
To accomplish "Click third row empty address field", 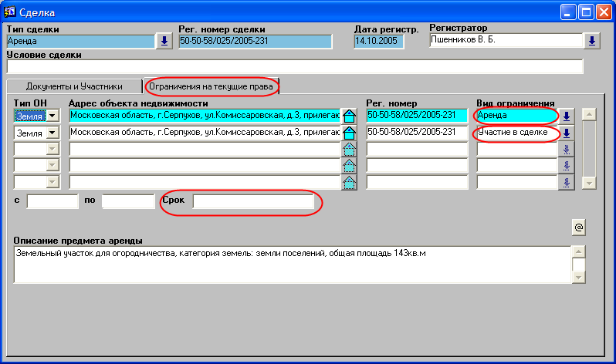I will pos(205,149).
